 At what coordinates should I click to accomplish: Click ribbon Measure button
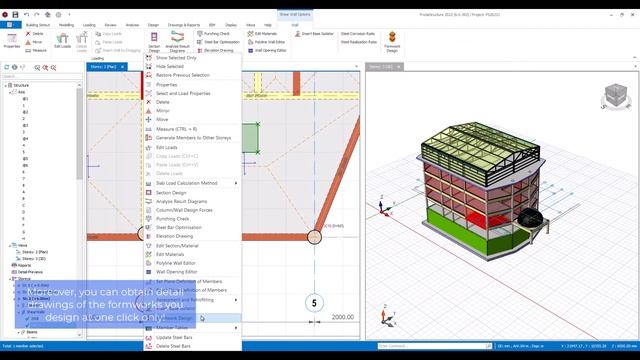tap(36, 51)
